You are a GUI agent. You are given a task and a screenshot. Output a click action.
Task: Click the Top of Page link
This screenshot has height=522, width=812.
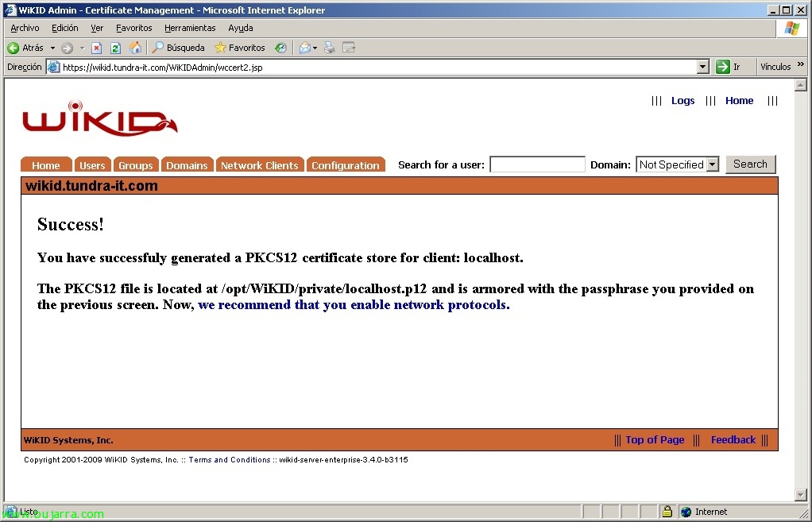point(655,439)
